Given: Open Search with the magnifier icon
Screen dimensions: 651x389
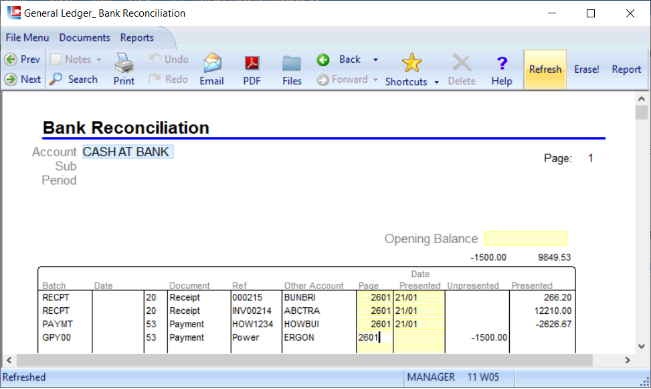Looking at the screenshot, I should coord(73,79).
